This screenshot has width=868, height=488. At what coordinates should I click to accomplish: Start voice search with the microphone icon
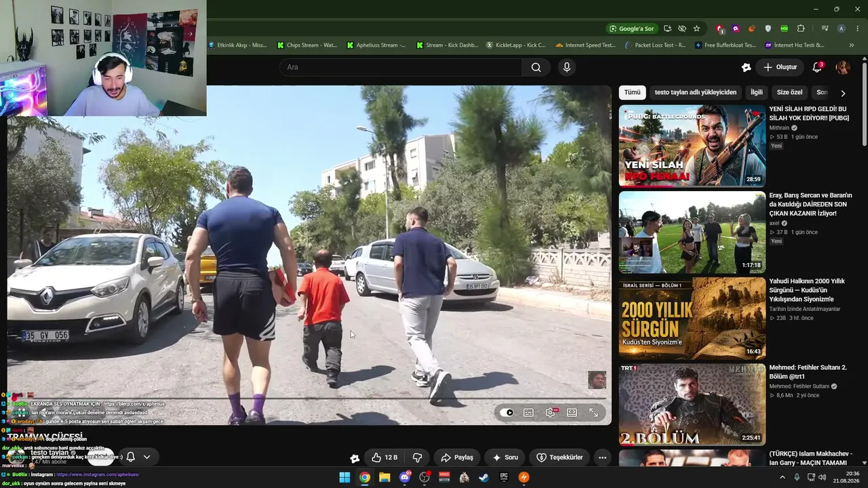pos(567,67)
